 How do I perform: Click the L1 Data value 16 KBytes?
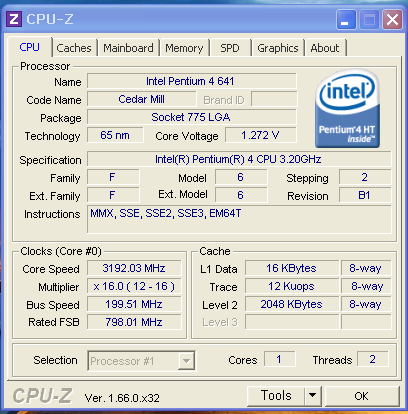[292, 268]
